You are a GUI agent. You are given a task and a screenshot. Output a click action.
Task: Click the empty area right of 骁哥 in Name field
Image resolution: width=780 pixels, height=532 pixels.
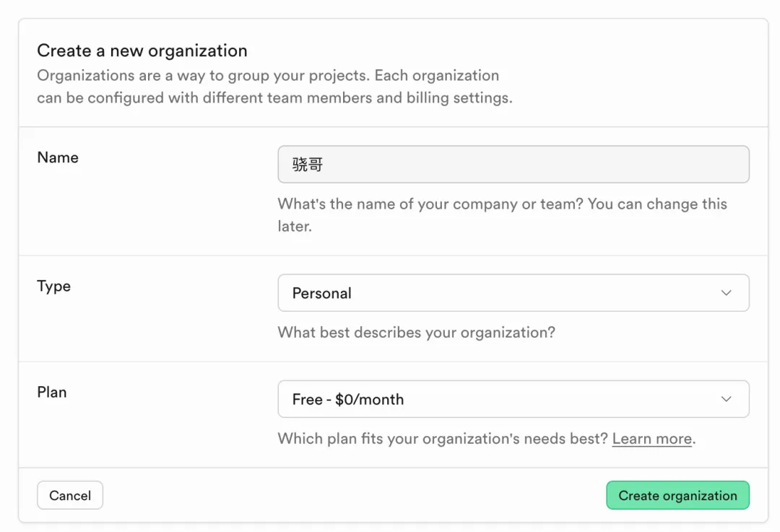pyautogui.click(x=542, y=165)
